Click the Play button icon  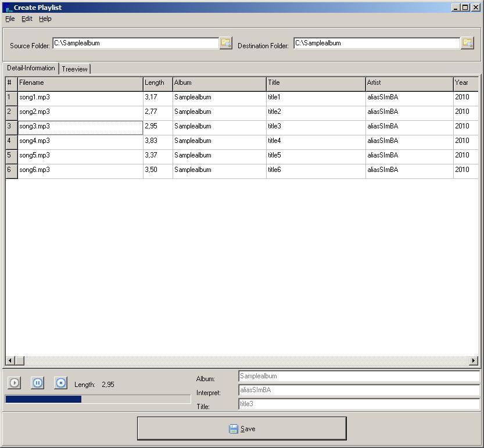[15, 383]
